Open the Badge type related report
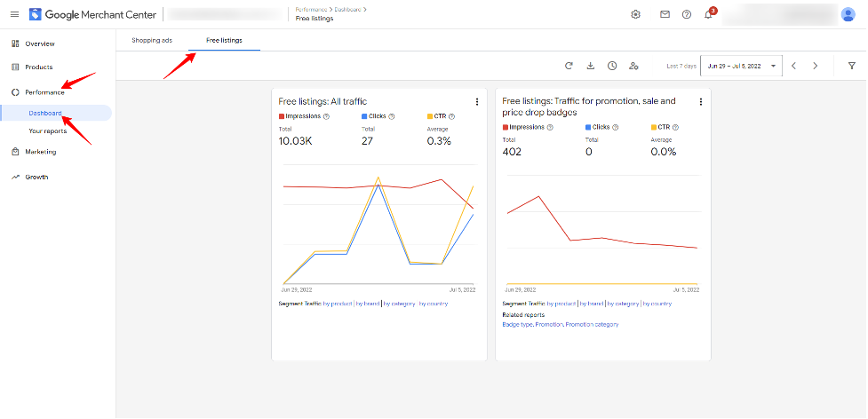The image size is (868, 419). [517, 325]
